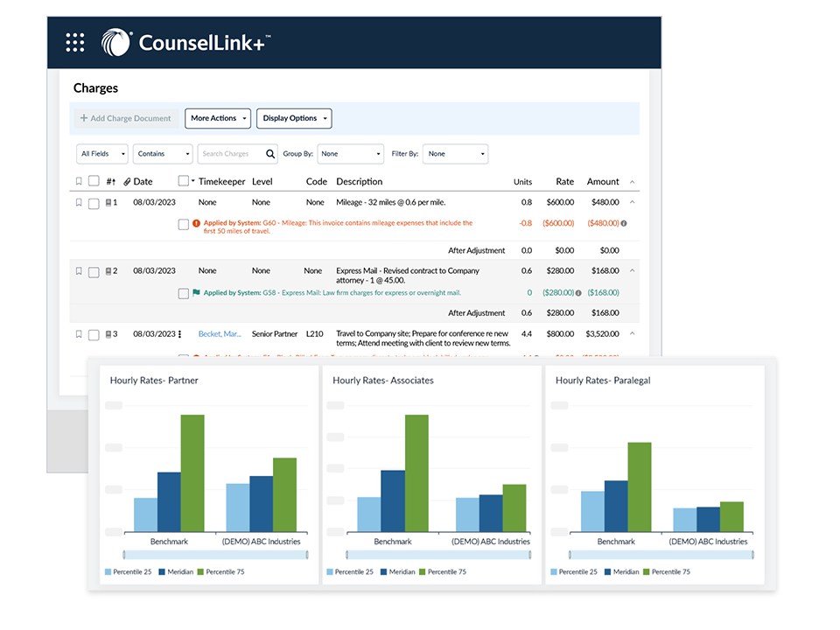
Task: Open the Becket, Mar... timekeeper link
Action: pos(220,334)
